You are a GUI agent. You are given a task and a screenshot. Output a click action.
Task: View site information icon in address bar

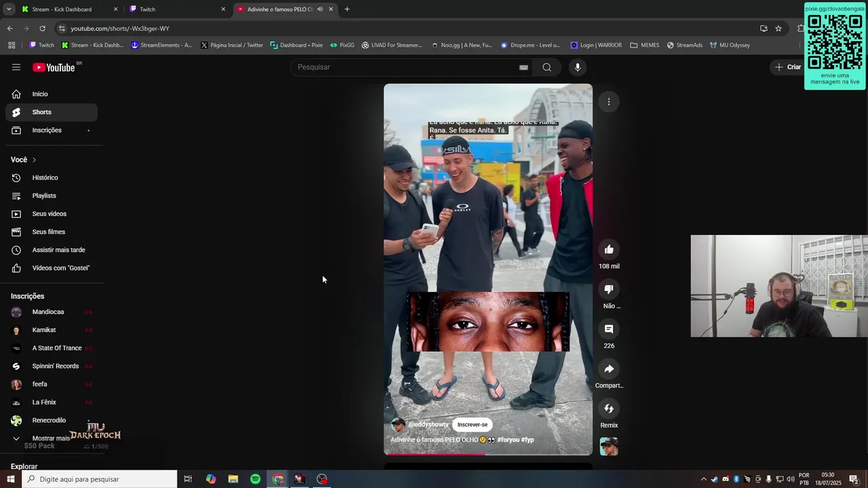62,28
